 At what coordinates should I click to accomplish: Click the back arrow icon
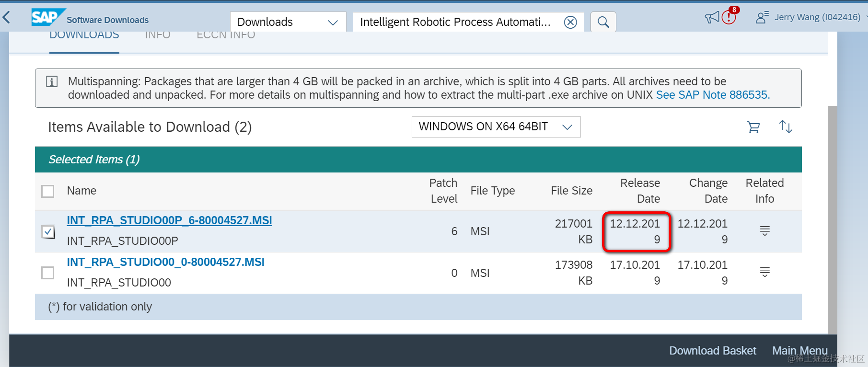pyautogui.click(x=7, y=18)
